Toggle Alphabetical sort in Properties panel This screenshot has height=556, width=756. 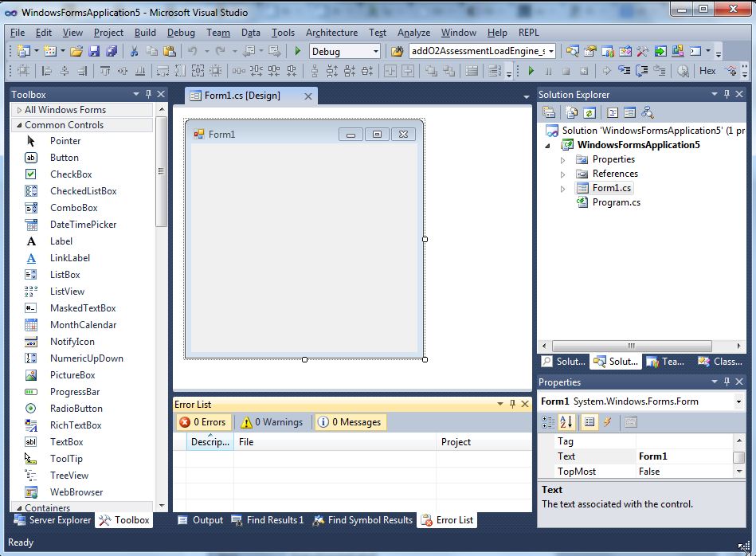[x=566, y=422]
